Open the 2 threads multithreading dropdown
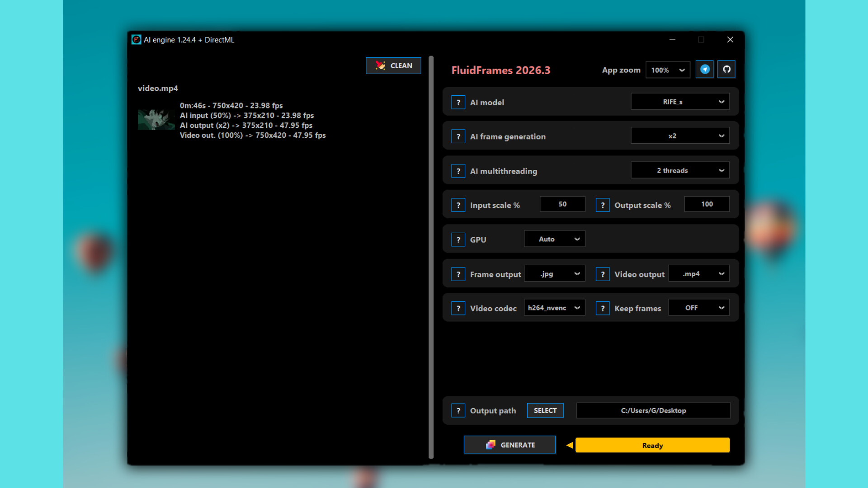Image resolution: width=868 pixels, height=488 pixels. tap(680, 170)
